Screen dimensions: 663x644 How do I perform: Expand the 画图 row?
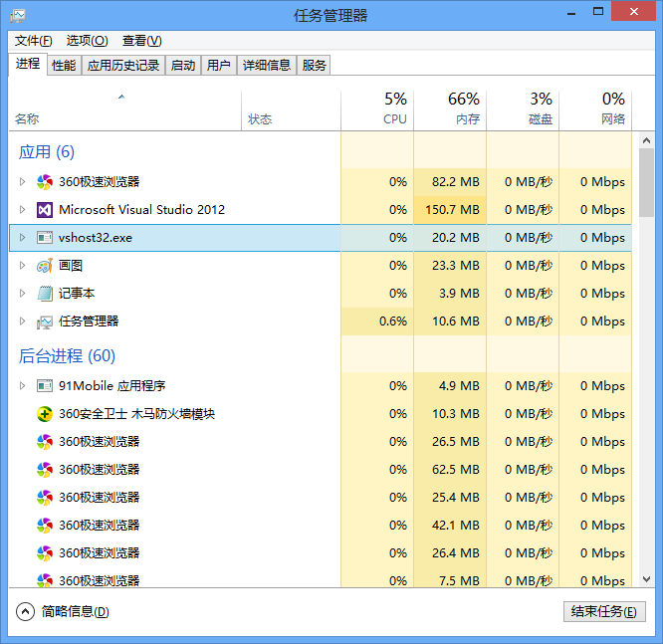(23, 266)
